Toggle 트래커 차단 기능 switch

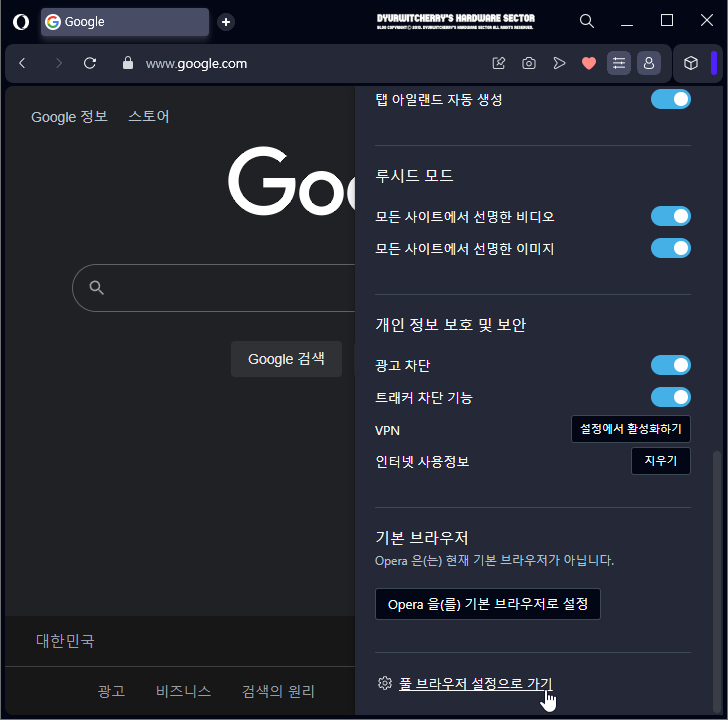[670, 397]
